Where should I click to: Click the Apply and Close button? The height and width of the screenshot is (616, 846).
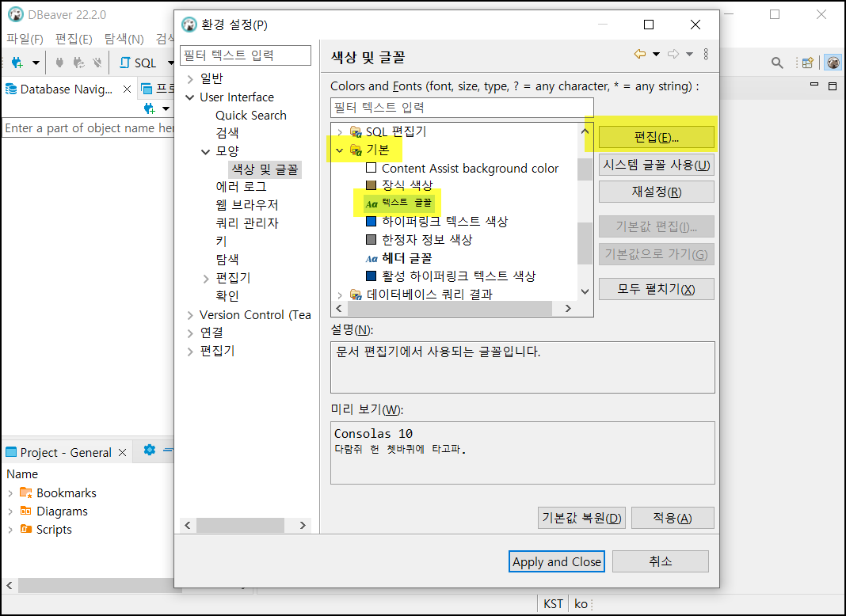(556, 561)
